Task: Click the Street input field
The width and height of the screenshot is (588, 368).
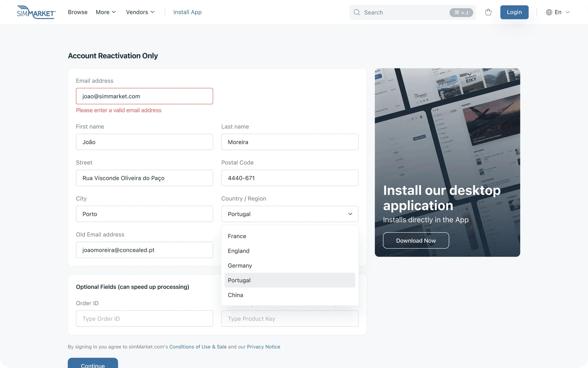Action: pos(144,178)
